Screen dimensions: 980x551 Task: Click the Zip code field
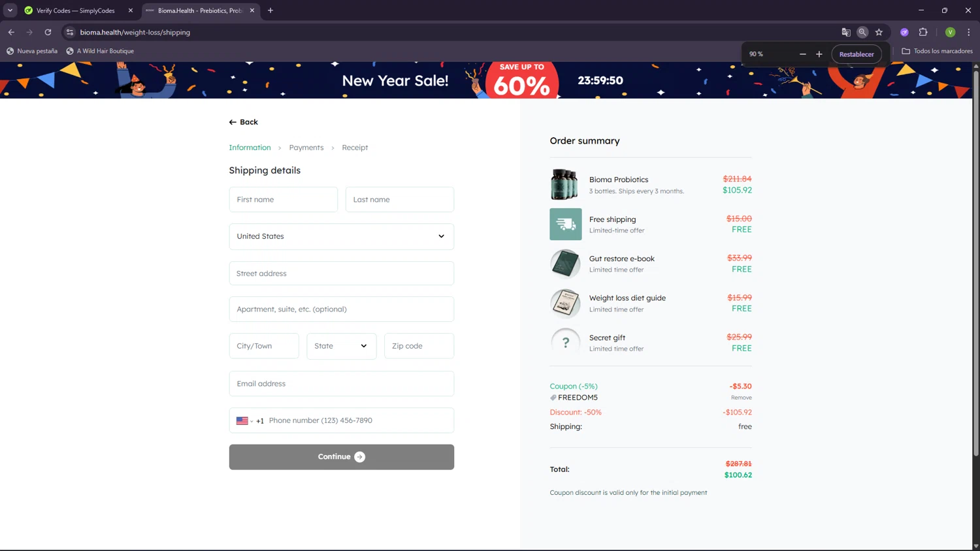pos(419,346)
